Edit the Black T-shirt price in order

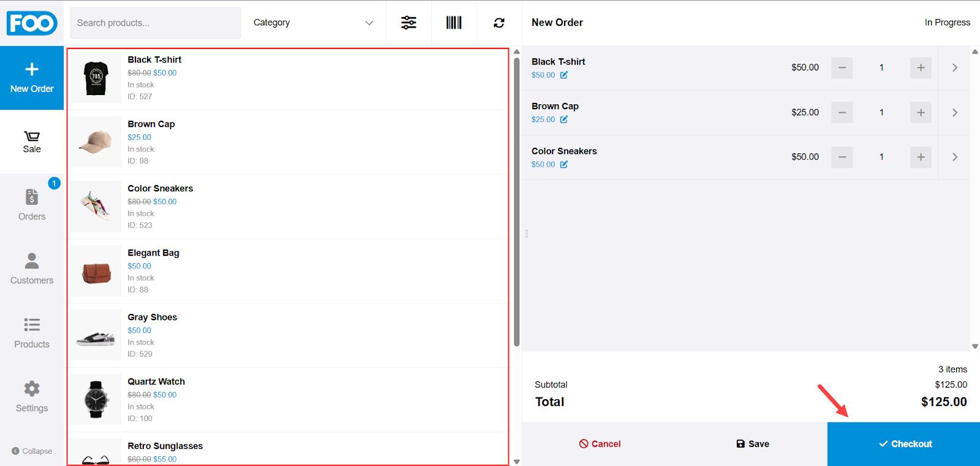click(564, 75)
